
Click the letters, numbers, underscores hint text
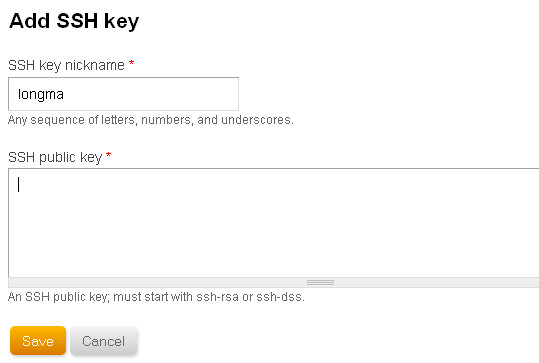(151, 120)
